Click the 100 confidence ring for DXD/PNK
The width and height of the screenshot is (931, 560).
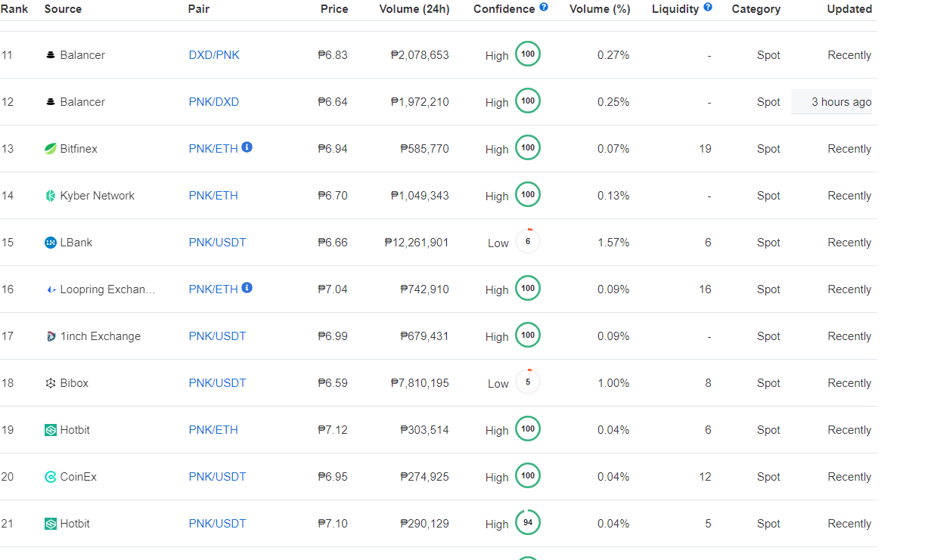(528, 54)
